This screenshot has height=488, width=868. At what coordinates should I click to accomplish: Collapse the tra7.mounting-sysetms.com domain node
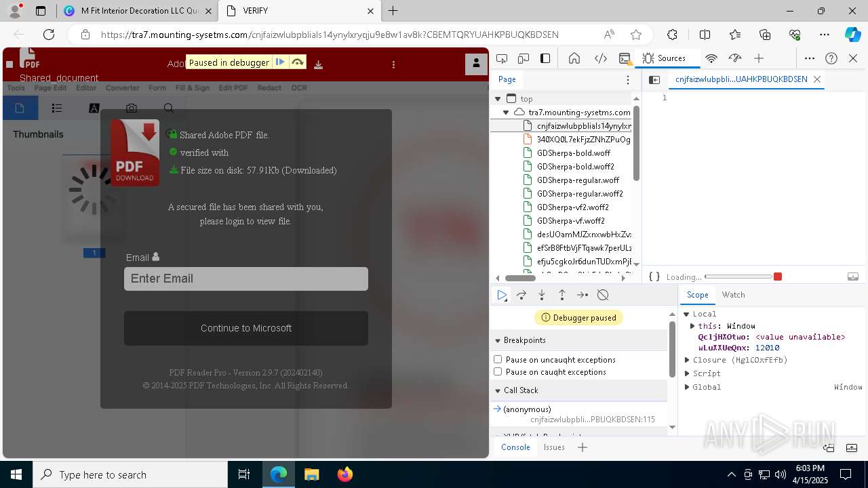(x=506, y=113)
